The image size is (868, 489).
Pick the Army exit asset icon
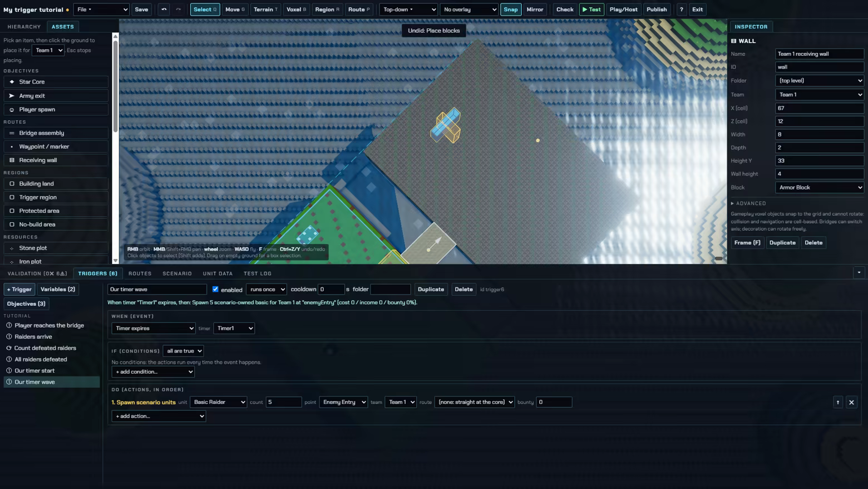click(x=12, y=96)
